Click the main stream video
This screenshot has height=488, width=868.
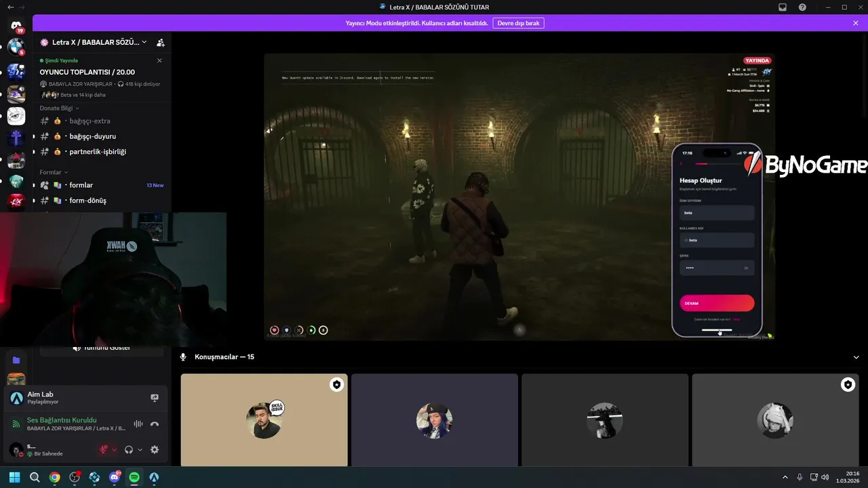519,197
